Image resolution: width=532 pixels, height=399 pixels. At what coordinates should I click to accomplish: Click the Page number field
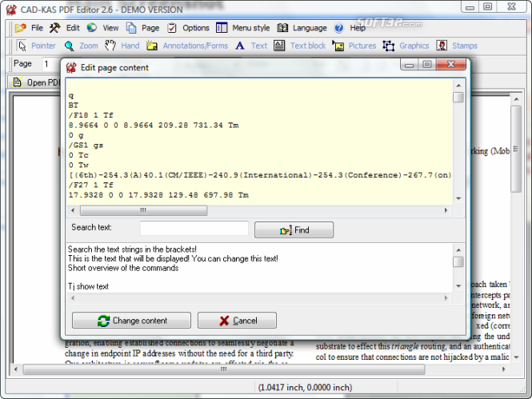click(50, 64)
